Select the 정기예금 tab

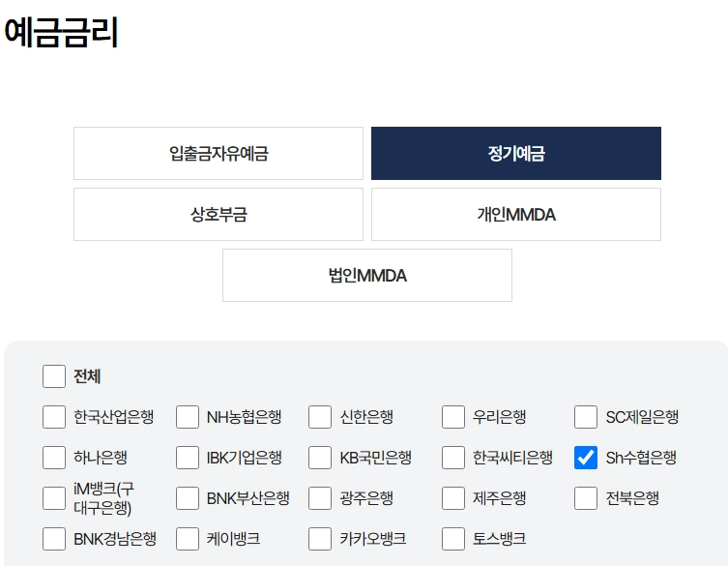(x=516, y=153)
